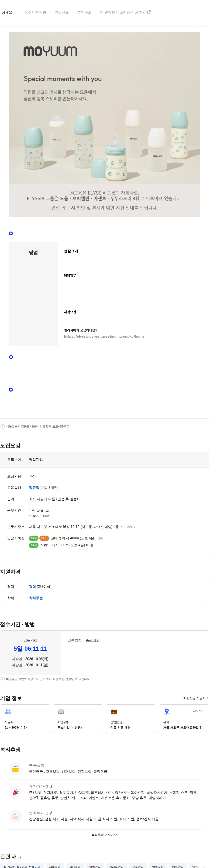Select the 제품영업 tag
Screen dimensions: 209x868
pos(55,865)
